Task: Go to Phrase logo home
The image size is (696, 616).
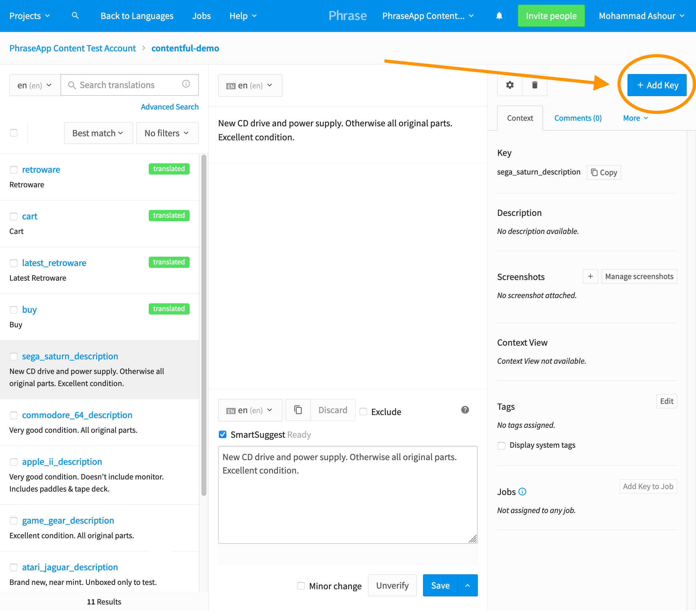Action: (348, 16)
